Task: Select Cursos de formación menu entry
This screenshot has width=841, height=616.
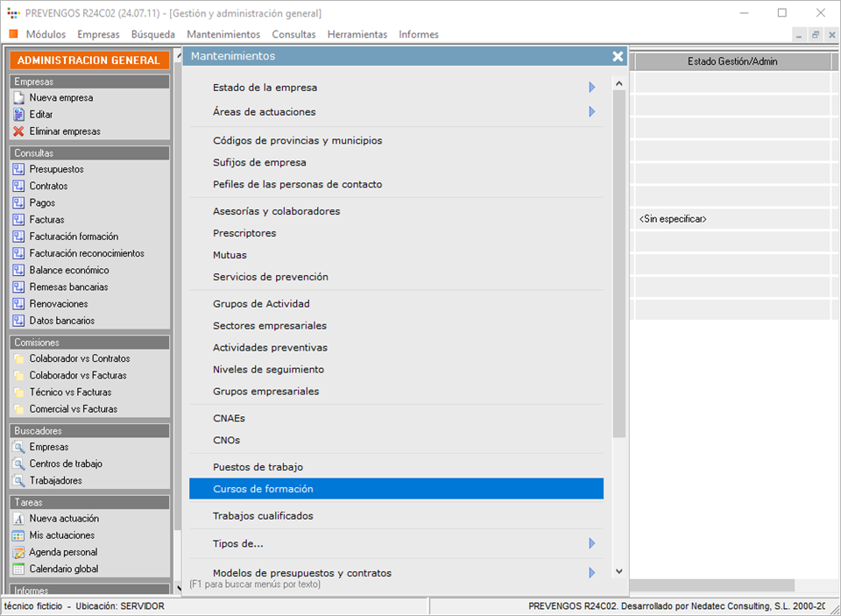Action: pyautogui.click(x=263, y=489)
